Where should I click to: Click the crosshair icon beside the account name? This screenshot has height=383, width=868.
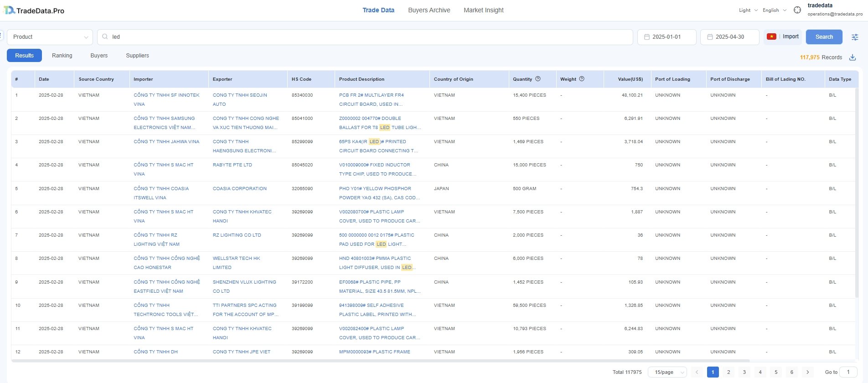click(x=797, y=10)
